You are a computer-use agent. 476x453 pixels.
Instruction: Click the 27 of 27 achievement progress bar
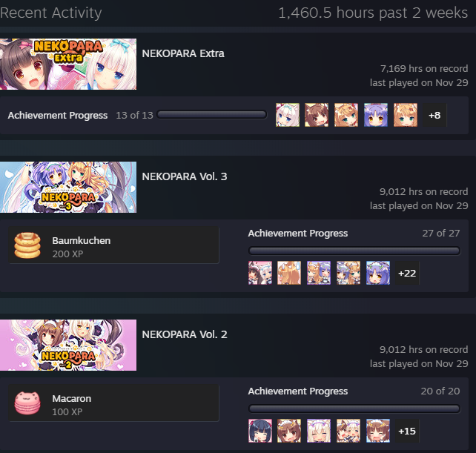point(354,251)
